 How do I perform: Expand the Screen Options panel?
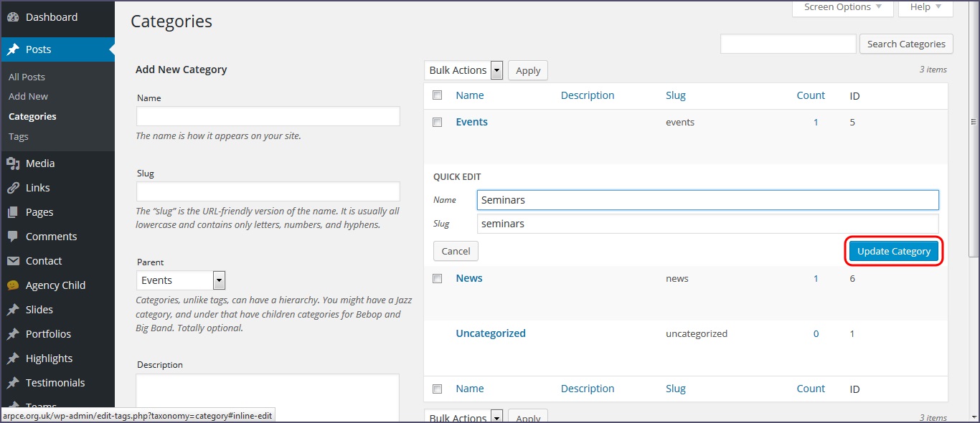click(x=842, y=7)
